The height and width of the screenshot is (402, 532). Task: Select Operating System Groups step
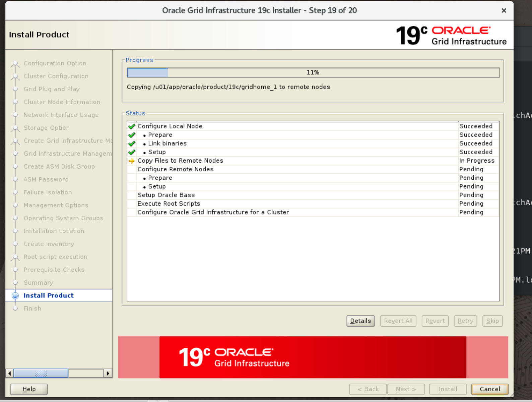(x=63, y=218)
